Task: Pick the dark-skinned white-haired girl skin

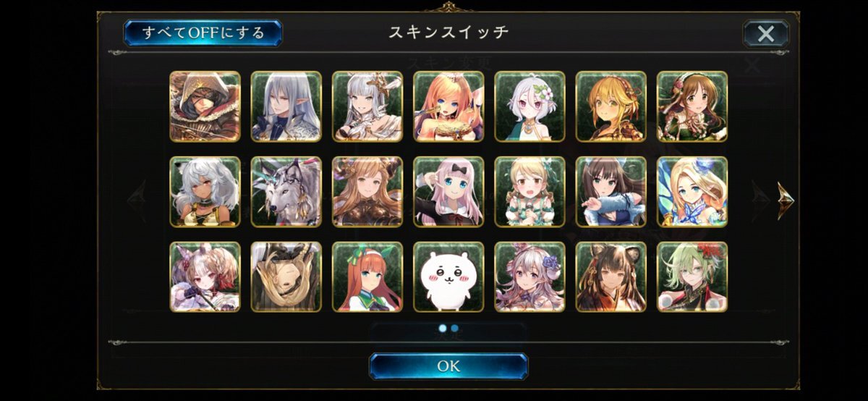Action: point(205,192)
